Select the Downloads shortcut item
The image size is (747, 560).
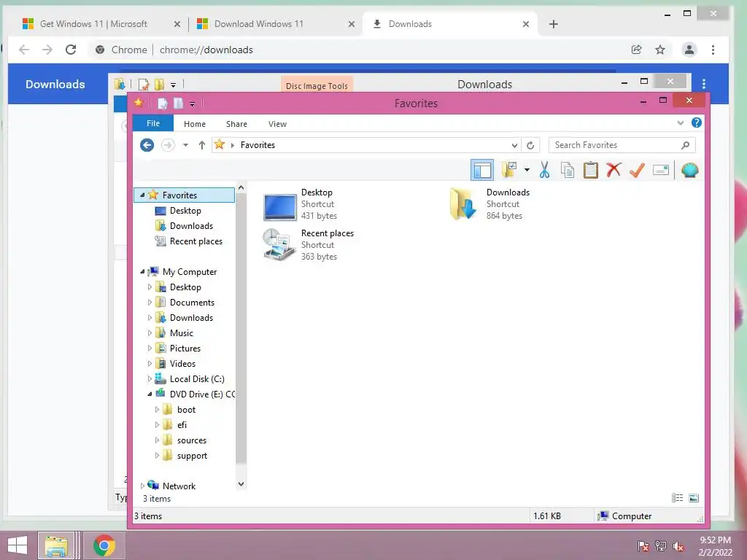click(489, 204)
